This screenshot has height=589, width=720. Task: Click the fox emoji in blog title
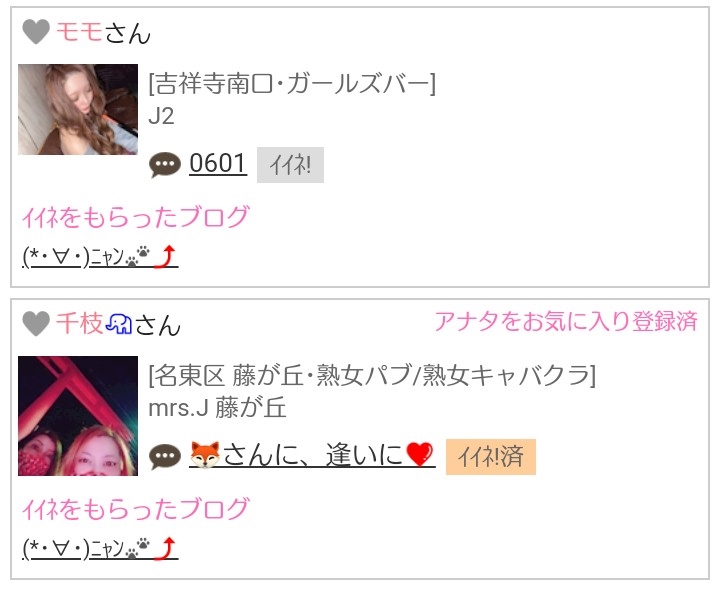pos(205,455)
